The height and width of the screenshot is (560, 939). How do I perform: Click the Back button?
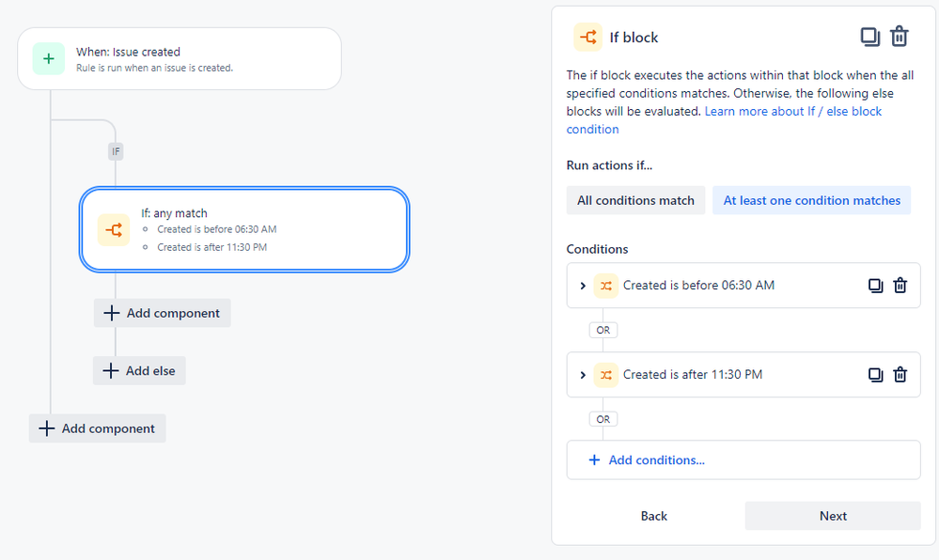coord(653,516)
